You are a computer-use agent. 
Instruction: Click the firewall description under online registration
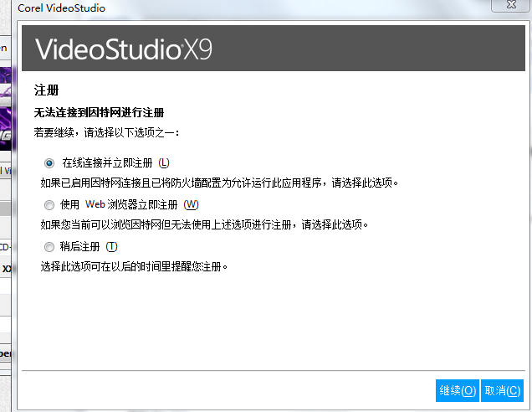click(x=219, y=183)
